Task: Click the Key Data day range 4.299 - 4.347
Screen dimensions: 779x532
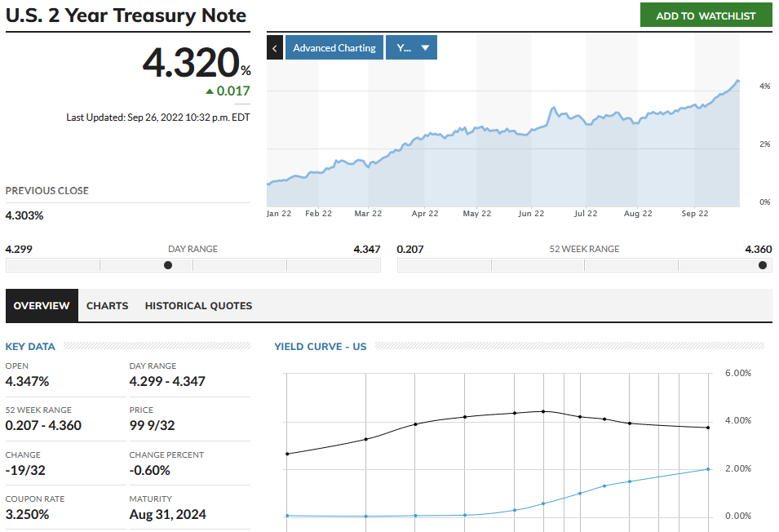Action: (x=167, y=382)
